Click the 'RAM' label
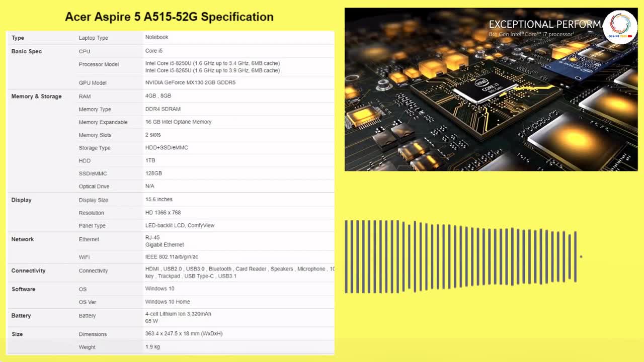 tap(85, 97)
